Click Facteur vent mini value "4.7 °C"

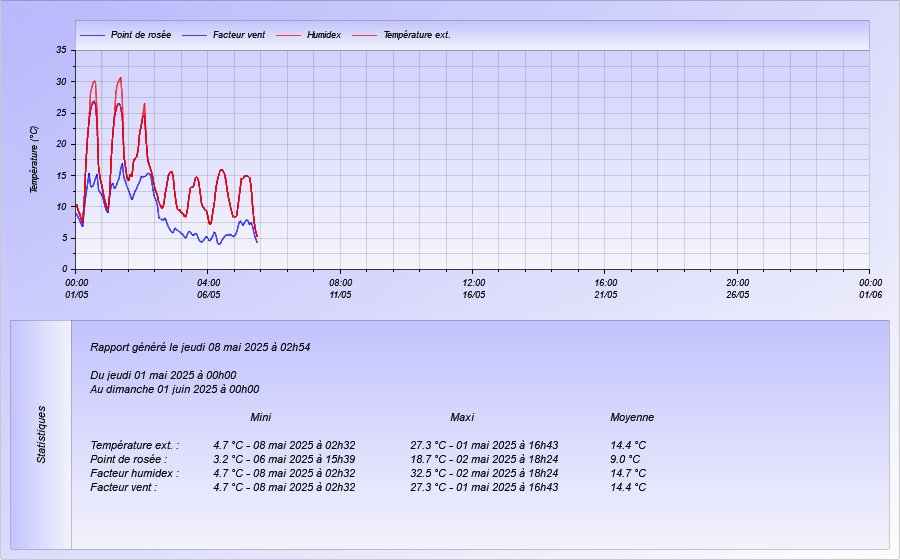coord(284,487)
